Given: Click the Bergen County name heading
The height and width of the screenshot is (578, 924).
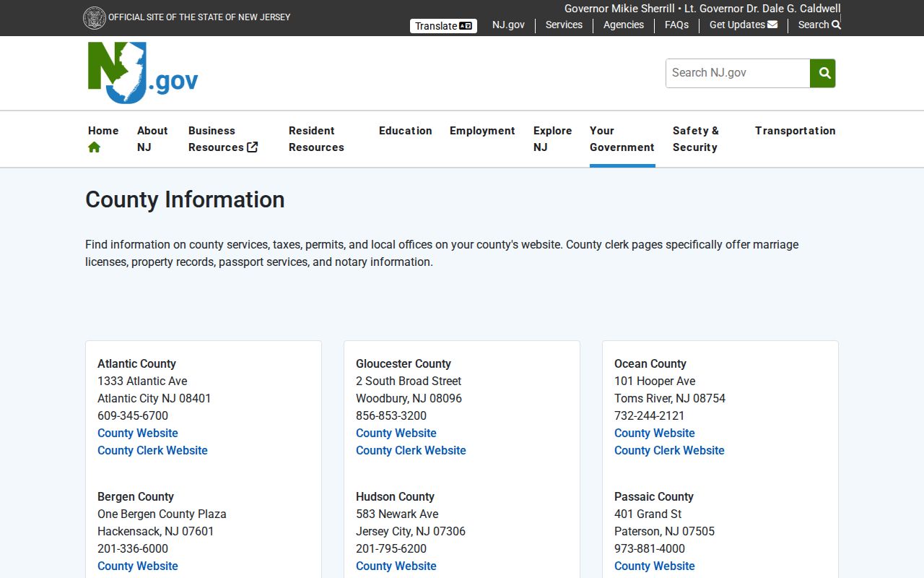Looking at the screenshot, I should [136, 496].
